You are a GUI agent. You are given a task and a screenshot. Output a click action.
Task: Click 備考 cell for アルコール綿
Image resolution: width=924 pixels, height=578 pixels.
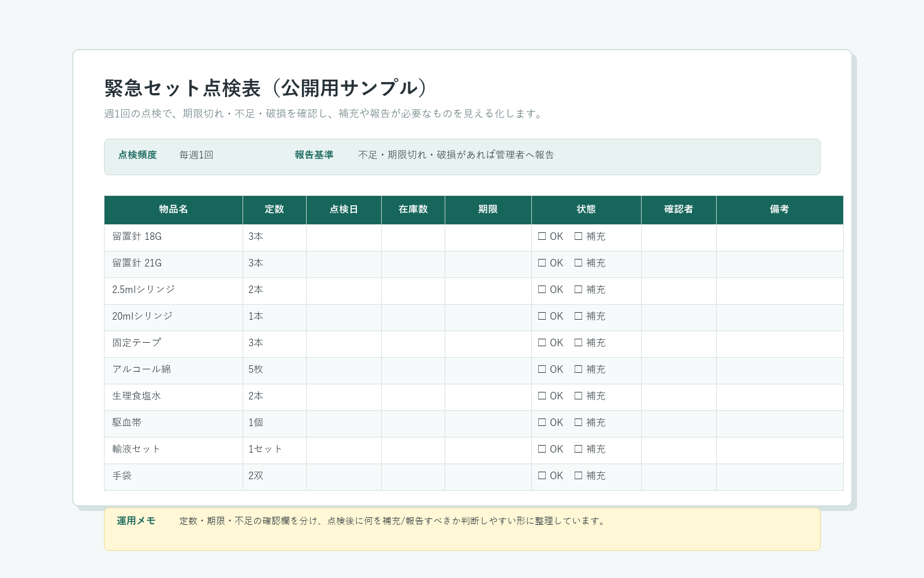(780, 370)
